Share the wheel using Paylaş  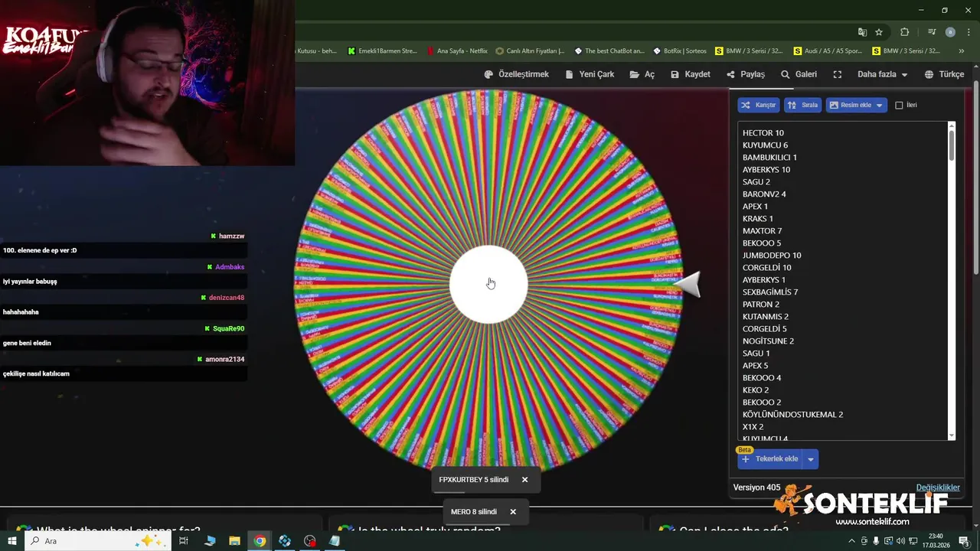(746, 74)
